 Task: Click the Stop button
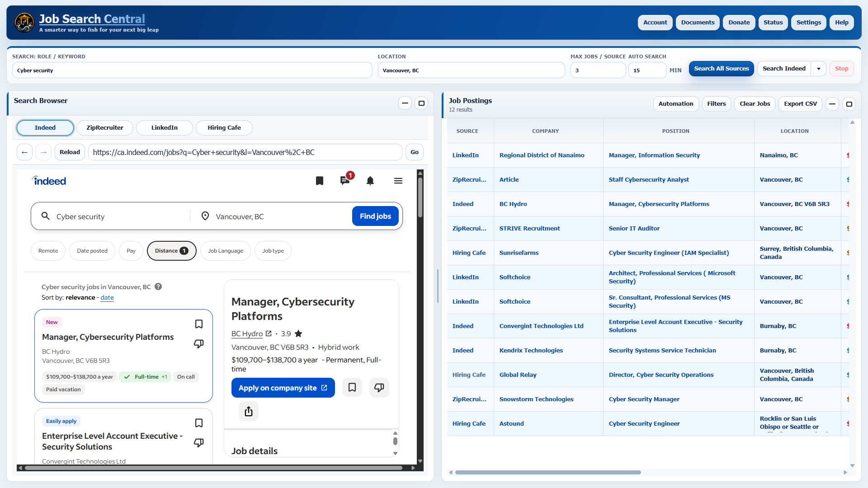pyautogui.click(x=841, y=69)
